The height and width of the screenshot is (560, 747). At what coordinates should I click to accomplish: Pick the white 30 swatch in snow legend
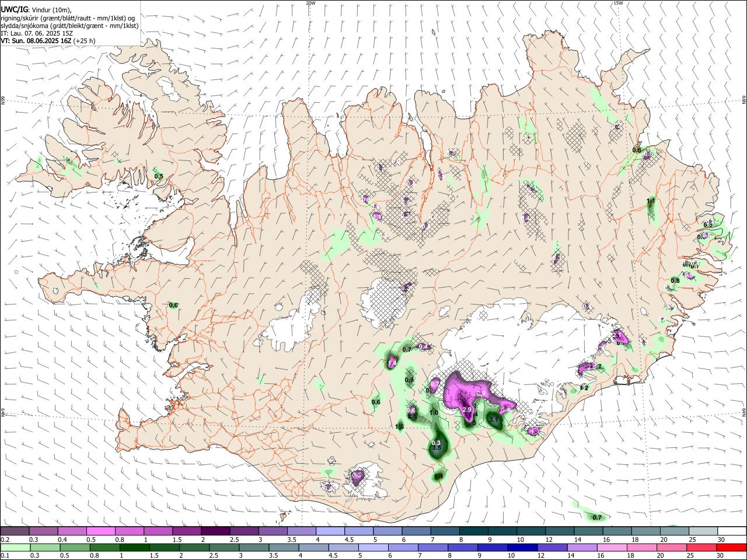pyautogui.click(x=732, y=531)
